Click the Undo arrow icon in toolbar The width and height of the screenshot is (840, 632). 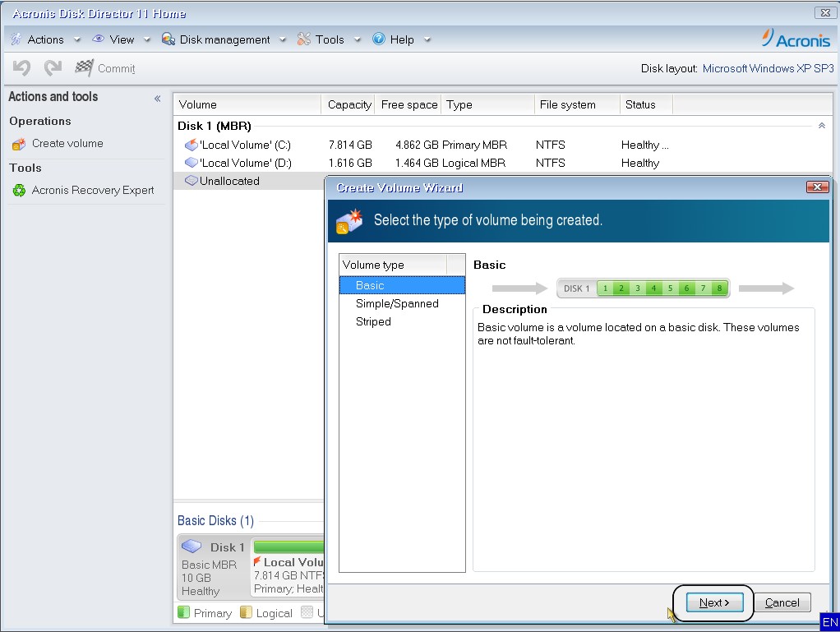pos(22,68)
